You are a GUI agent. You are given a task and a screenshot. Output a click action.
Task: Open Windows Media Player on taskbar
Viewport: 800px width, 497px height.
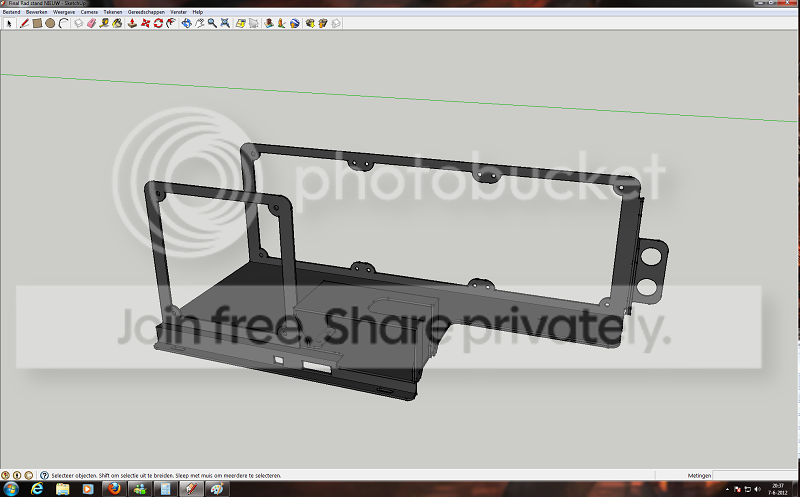coord(88,489)
